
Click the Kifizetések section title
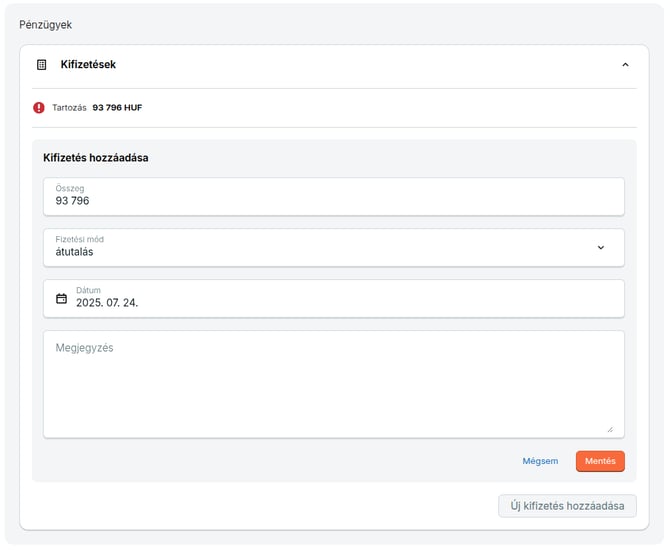[x=88, y=65]
